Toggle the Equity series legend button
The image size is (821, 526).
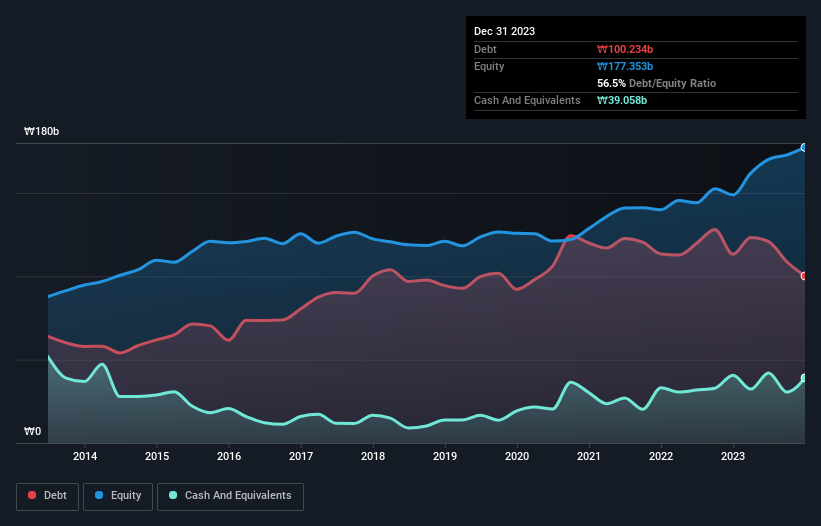pos(118,496)
